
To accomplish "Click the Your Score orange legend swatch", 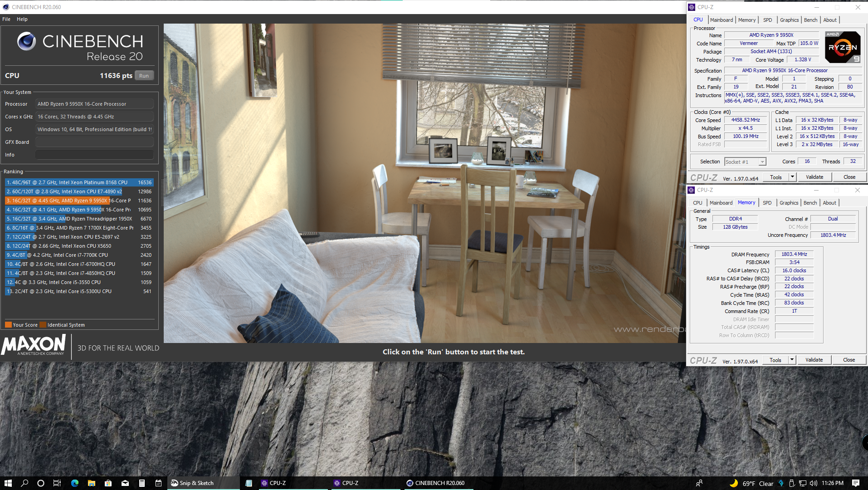I will (8, 325).
